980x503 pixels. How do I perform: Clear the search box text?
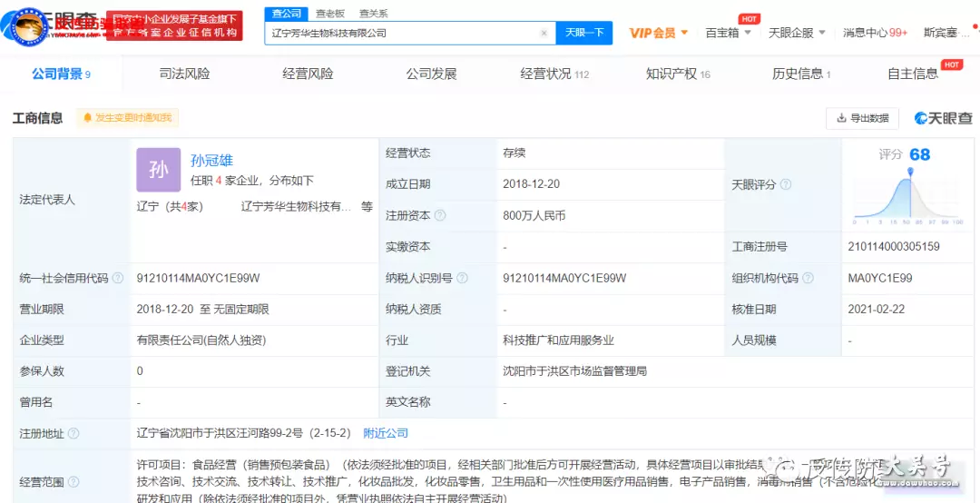point(544,34)
